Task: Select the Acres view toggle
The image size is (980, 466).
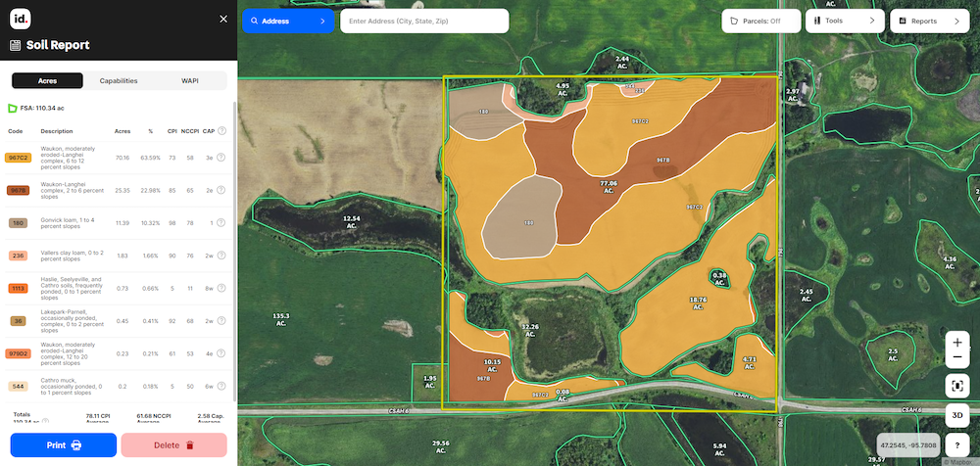Action: point(47,81)
